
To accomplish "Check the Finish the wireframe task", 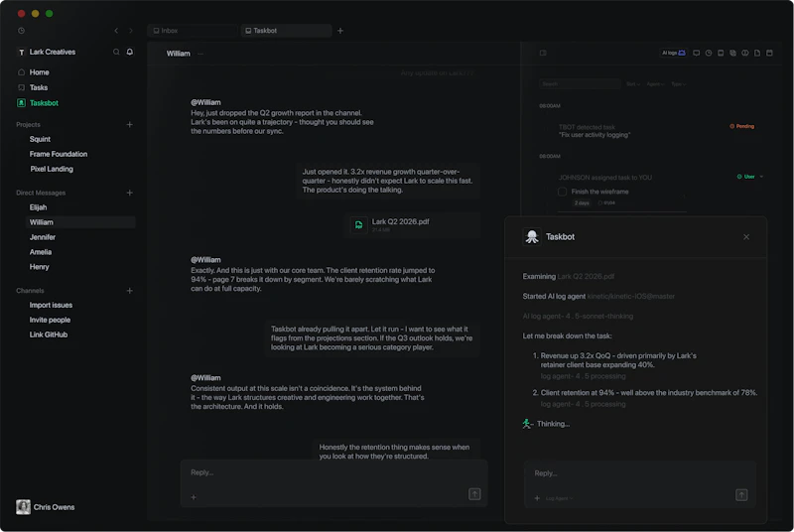I will pyautogui.click(x=562, y=192).
